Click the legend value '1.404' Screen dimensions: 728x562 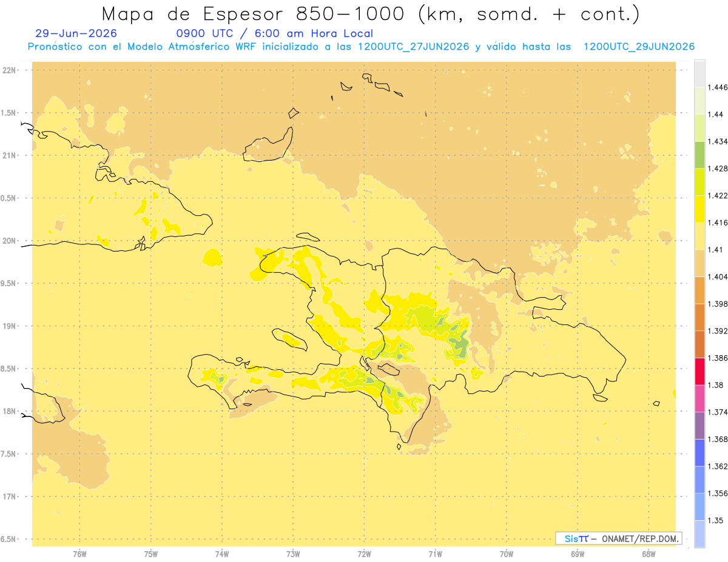(718, 276)
